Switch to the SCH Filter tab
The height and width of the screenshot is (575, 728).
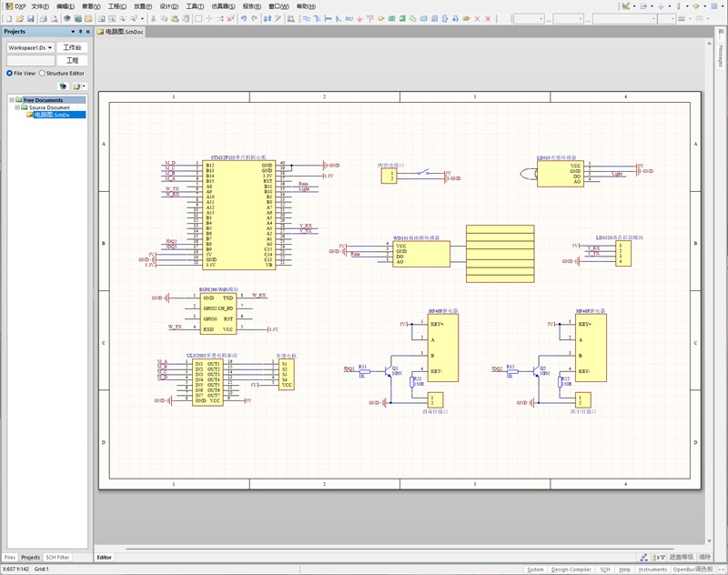click(57, 557)
